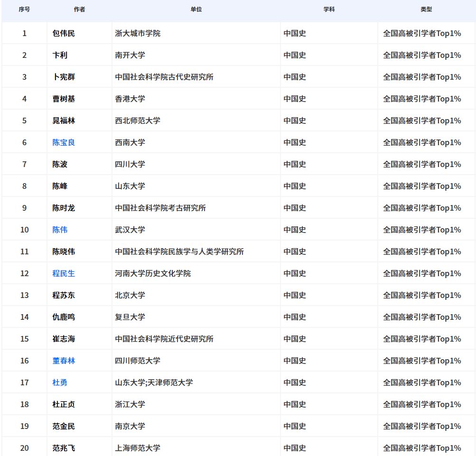Click author name 曹树基
476x456 pixels.
coord(64,99)
